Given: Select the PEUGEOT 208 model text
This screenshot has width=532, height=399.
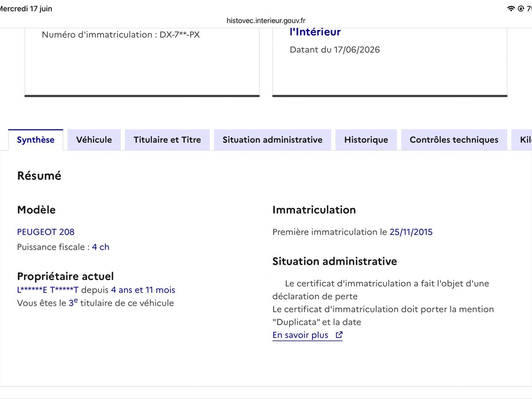Looking at the screenshot, I should click(x=46, y=232).
